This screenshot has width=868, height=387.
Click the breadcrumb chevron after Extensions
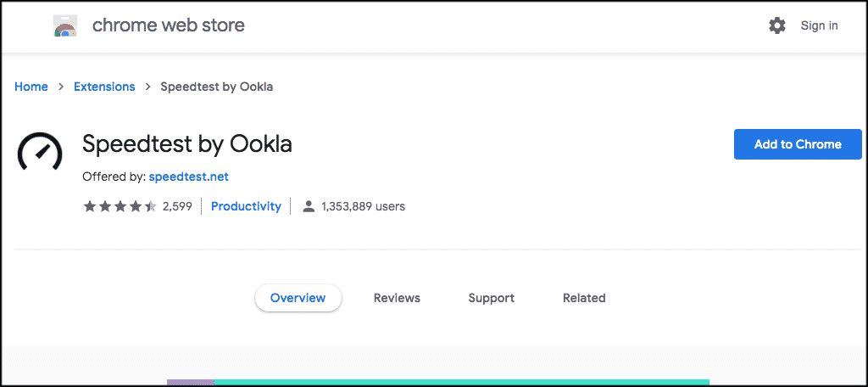tap(147, 87)
